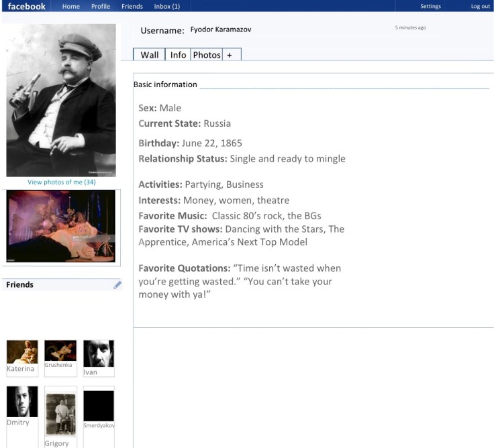
Task: Select the Info tab
Action: [x=178, y=54]
